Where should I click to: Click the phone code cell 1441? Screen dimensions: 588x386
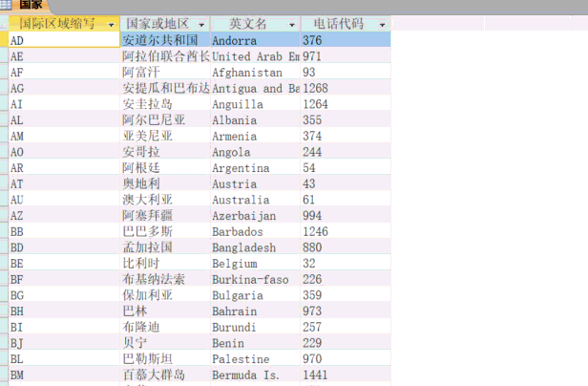[346, 375]
